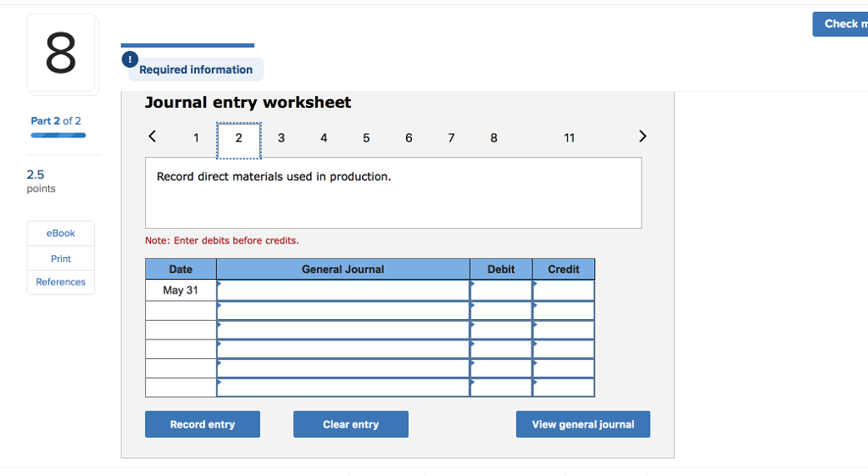868x476 pixels.
Task: Open journal entry tab 6
Action: (x=409, y=138)
